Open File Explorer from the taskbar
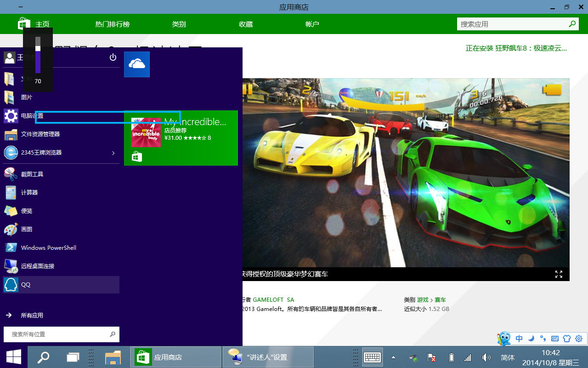The width and height of the screenshot is (588, 368). tap(113, 357)
